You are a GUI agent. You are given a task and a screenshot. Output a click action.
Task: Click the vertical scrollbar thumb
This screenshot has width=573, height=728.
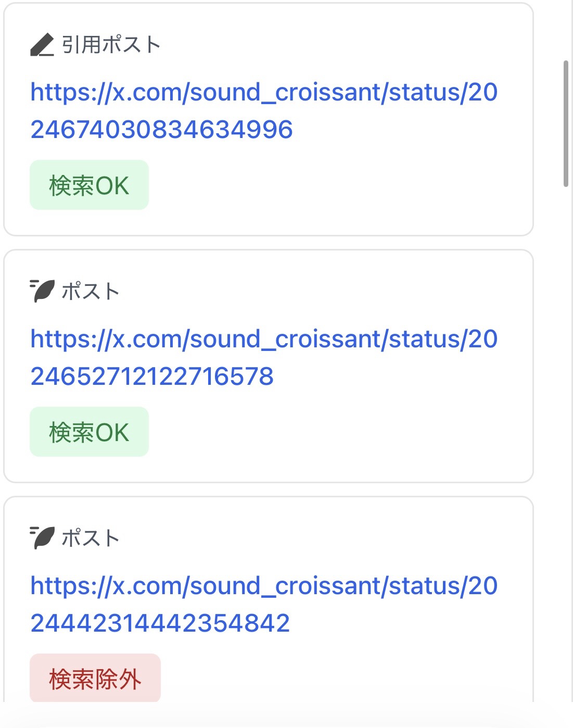click(x=566, y=123)
